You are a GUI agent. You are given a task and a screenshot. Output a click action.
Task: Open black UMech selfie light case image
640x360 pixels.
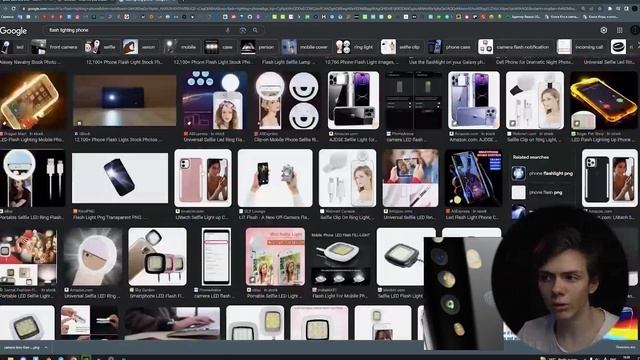pyautogui.click(x=610, y=178)
